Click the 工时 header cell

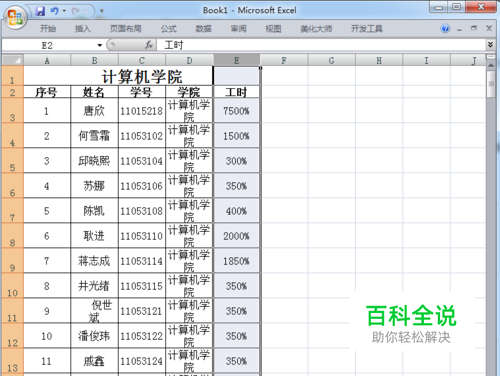[236, 92]
